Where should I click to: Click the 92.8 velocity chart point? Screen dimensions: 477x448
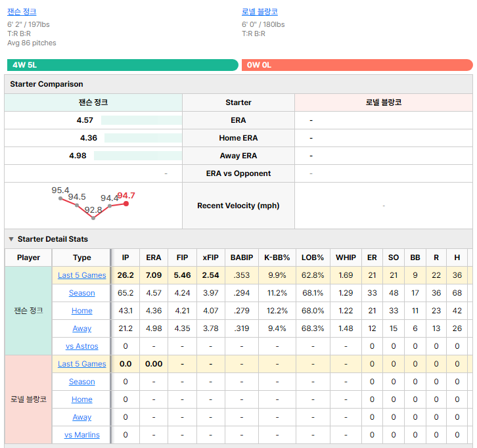click(93, 218)
